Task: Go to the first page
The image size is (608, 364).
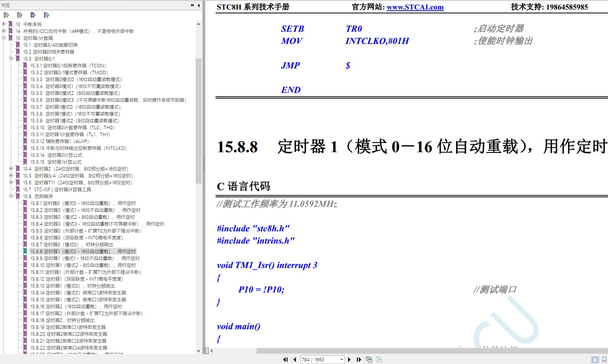Action: point(285,359)
